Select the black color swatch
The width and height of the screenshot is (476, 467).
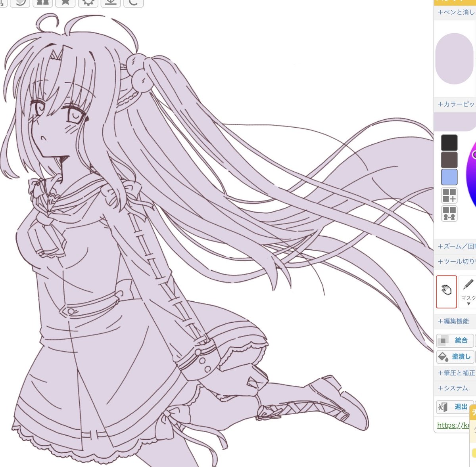pyautogui.click(x=449, y=142)
